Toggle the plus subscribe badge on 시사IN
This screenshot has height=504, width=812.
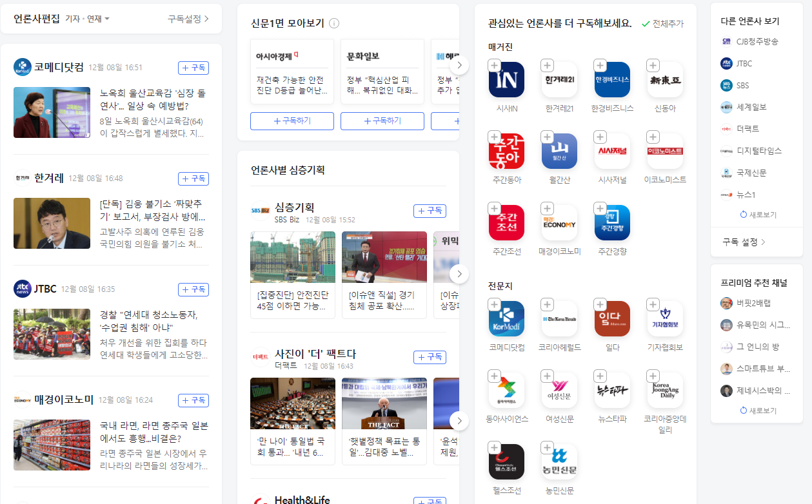tap(494, 65)
